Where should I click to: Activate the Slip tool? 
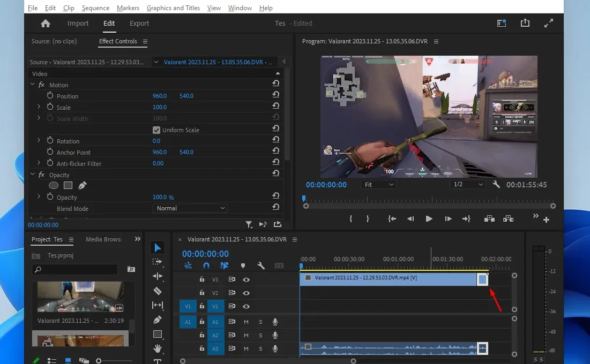tap(158, 305)
